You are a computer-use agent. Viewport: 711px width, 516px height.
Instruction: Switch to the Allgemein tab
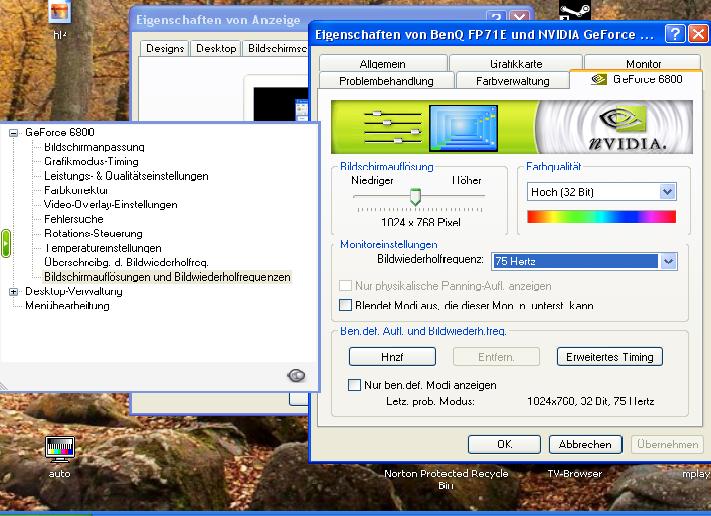pos(383,63)
